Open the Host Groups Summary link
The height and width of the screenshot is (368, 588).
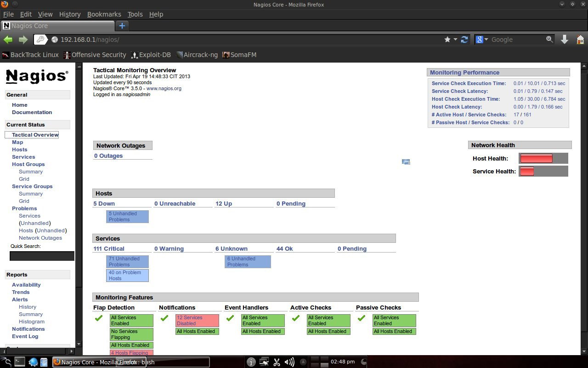coord(31,172)
